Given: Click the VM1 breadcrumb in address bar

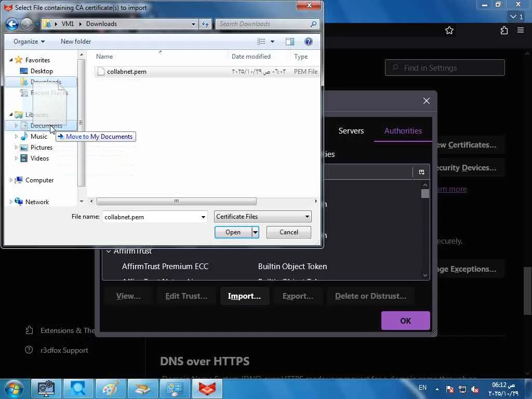Looking at the screenshot, I should coord(68,24).
